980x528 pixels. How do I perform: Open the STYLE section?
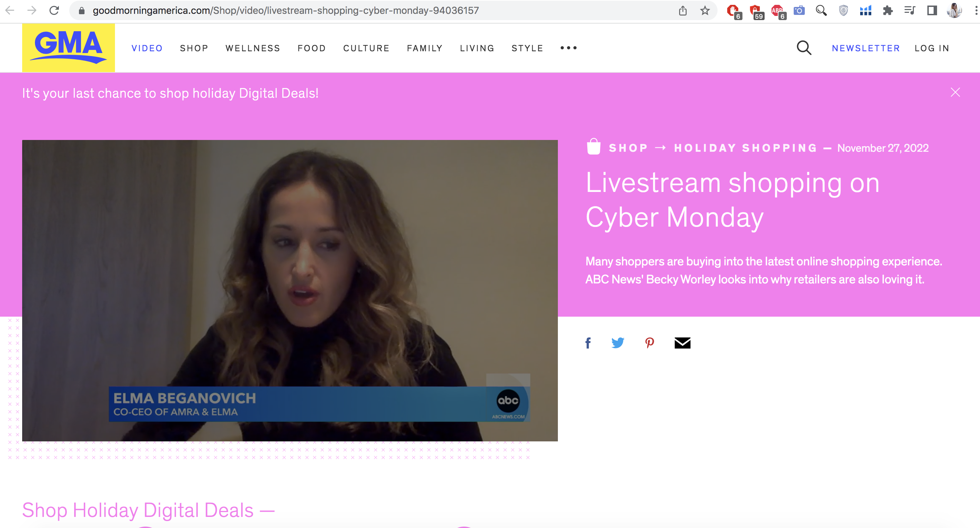point(527,49)
